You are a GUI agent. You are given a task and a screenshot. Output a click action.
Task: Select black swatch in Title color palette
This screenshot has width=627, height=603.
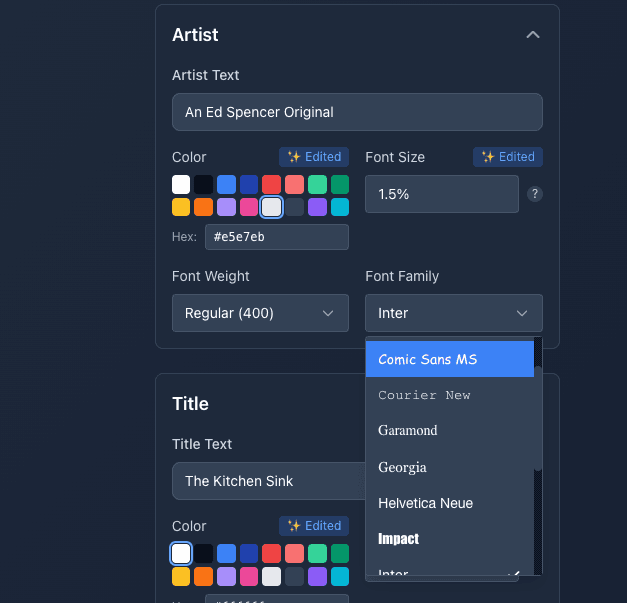203,554
